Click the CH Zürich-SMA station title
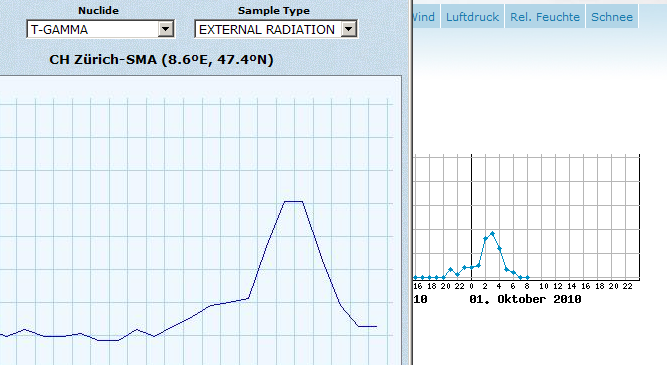This screenshot has width=667, height=365. pyautogui.click(x=161, y=60)
